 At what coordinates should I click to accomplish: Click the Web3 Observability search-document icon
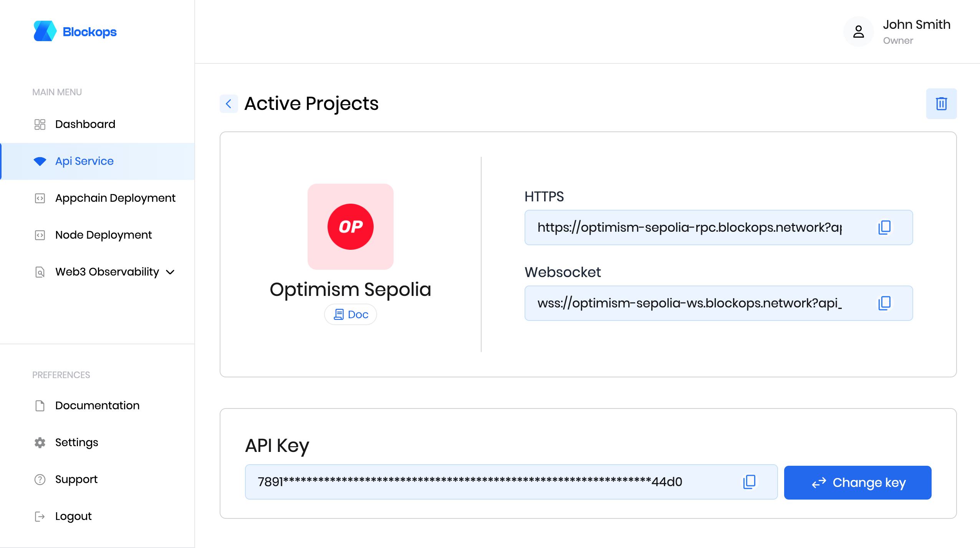40,272
